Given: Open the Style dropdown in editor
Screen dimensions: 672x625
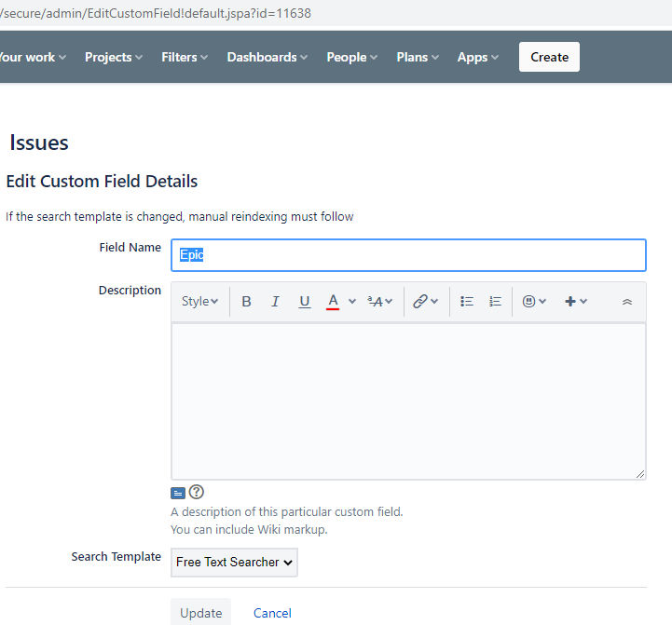Looking at the screenshot, I should tap(200, 302).
